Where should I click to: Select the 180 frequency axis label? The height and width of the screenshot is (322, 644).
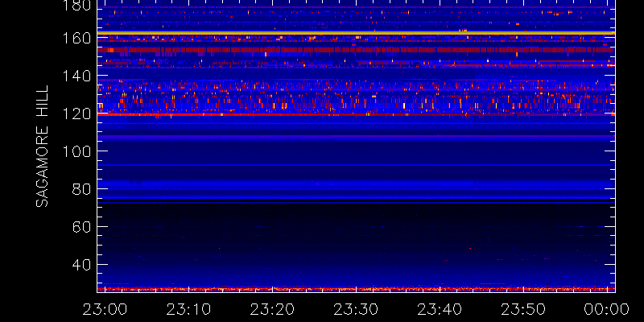77,6
